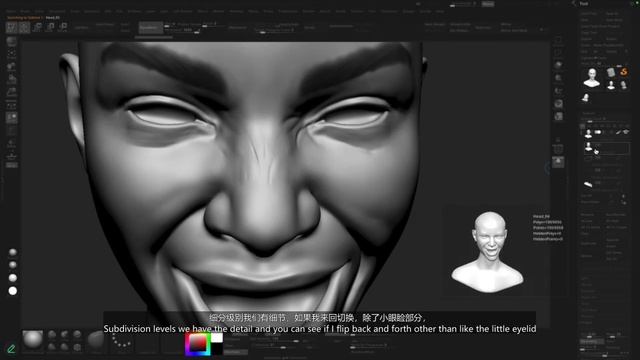Click the slider handle at top right of title bar
Screen dimensions: 640x360
(452, 6)
